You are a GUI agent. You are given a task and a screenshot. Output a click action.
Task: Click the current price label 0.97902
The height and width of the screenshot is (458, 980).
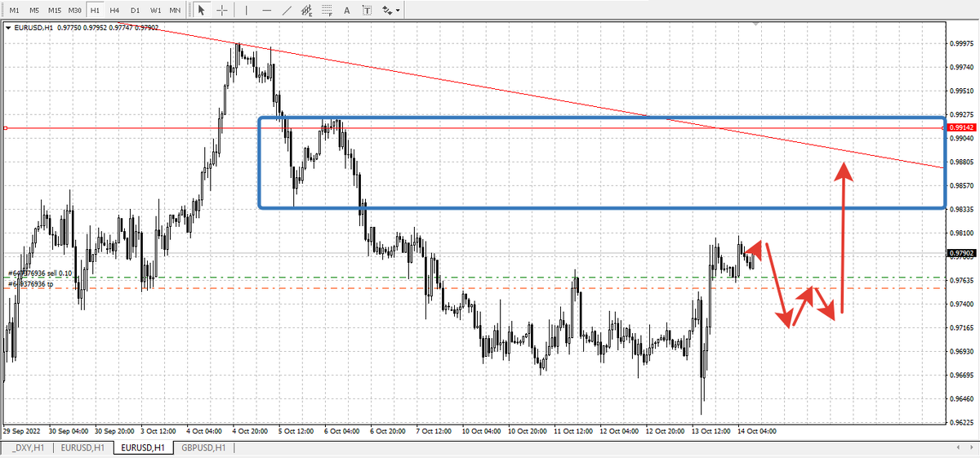point(960,254)
